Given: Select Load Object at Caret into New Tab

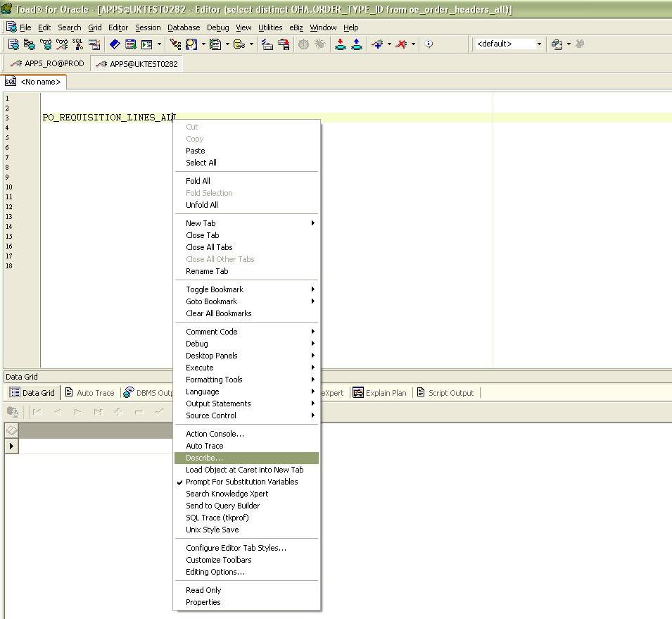Looking at the screenshot, I should tap(246, 470).
